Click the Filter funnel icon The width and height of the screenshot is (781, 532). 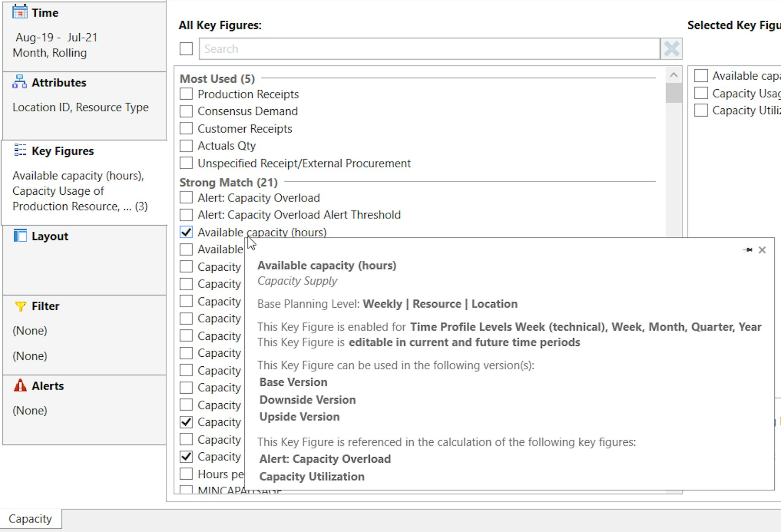coord(20,306)
